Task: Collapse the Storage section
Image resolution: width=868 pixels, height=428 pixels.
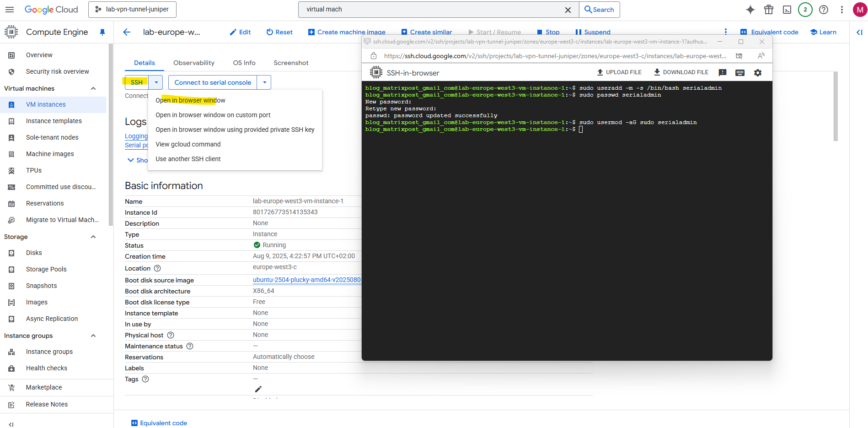Action: [x=93, y=237]
